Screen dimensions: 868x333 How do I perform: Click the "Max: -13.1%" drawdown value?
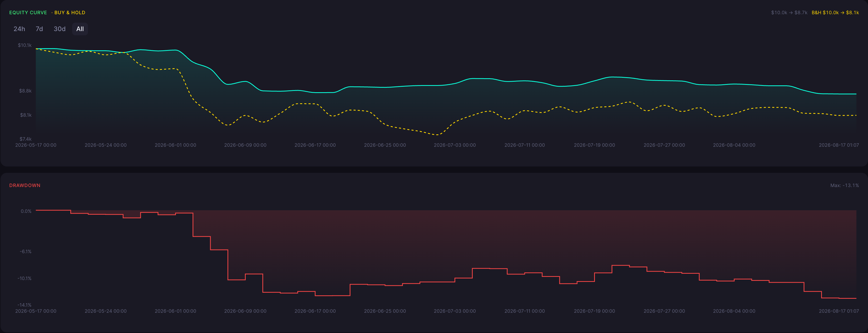coord(844,185)
